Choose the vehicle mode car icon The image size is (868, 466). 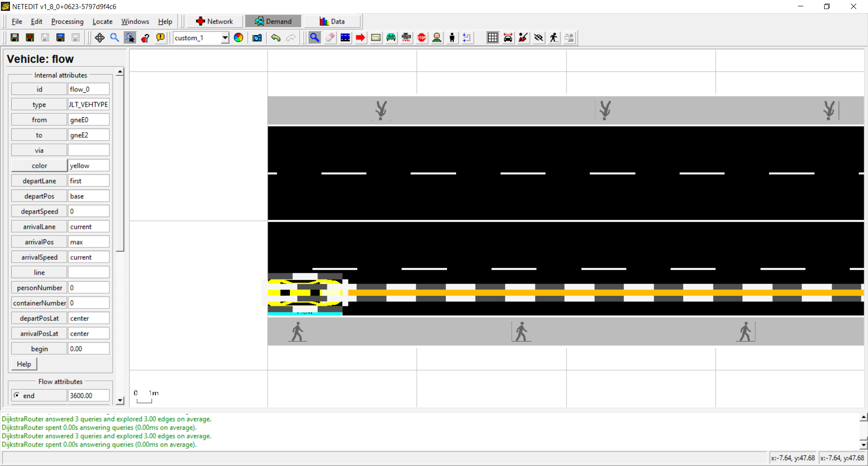pos(391,38)
